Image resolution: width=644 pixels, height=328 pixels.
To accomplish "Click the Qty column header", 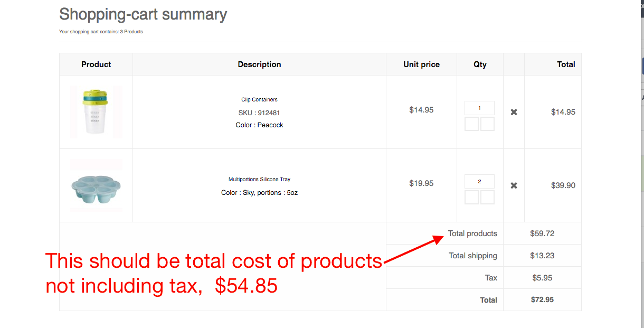I will point(480,64).
